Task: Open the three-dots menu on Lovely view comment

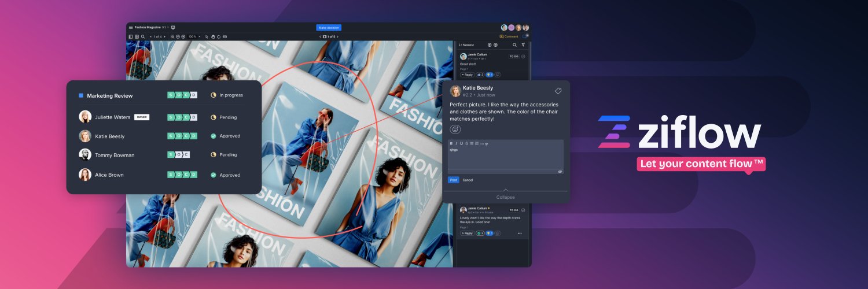Action: [x=520, y=233]
